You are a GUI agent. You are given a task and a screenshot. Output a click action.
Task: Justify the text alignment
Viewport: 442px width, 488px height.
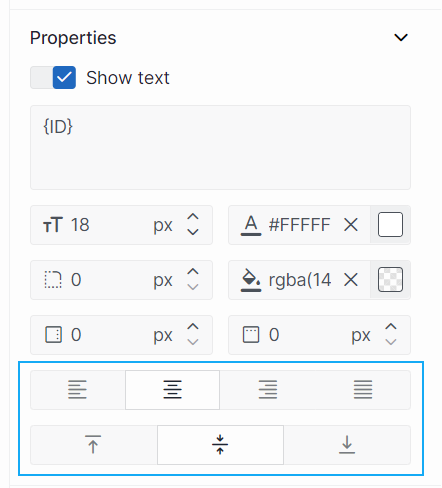363,390
